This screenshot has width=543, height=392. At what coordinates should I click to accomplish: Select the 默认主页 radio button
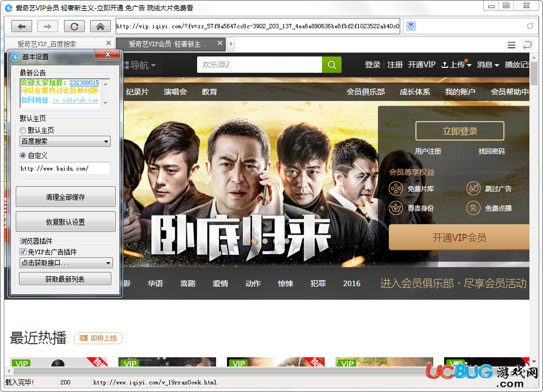point(23,130)
